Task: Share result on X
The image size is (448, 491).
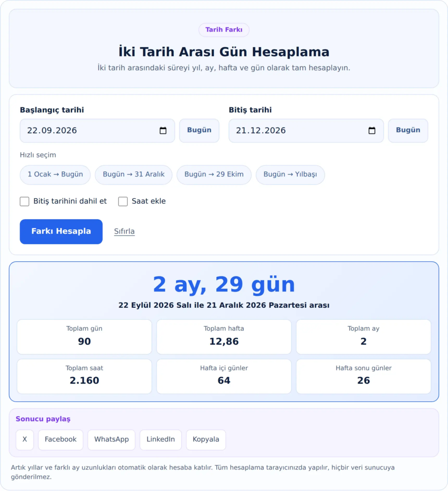Action: point(25,440)
